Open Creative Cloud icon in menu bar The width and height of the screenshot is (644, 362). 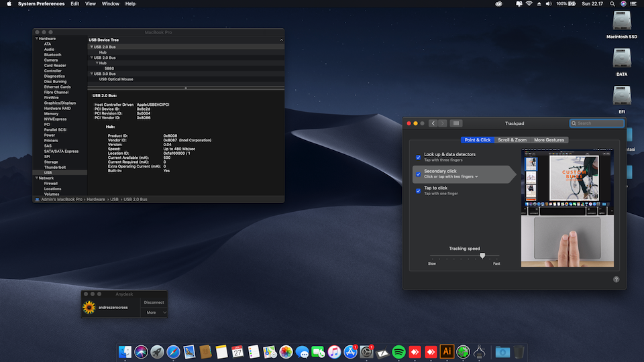[498, 4]
